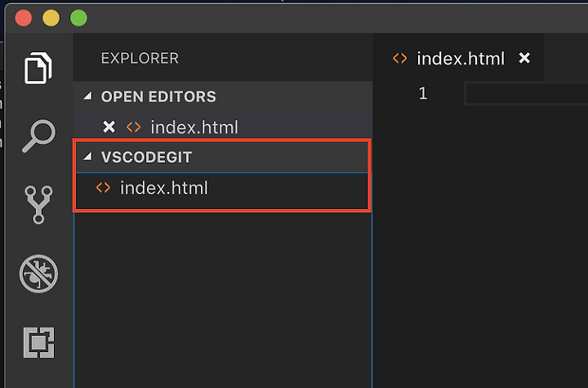Click HTML file icon in VSCODEGIT tree

(103, 188)
